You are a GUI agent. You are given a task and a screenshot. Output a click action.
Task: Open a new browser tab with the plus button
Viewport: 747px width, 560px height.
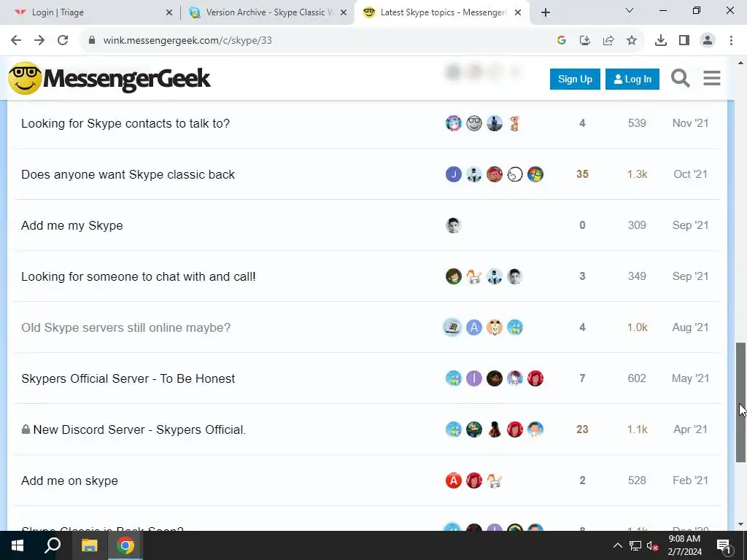click(546, 12)
